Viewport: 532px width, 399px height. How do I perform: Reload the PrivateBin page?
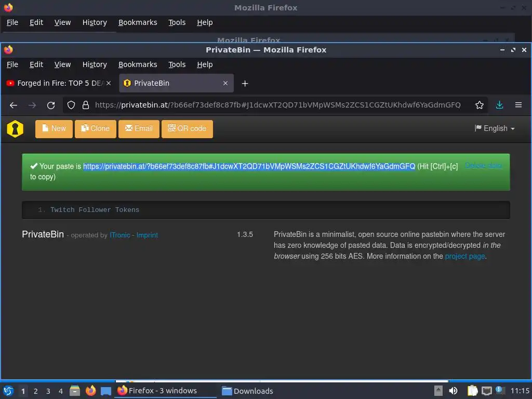(51, 105)
